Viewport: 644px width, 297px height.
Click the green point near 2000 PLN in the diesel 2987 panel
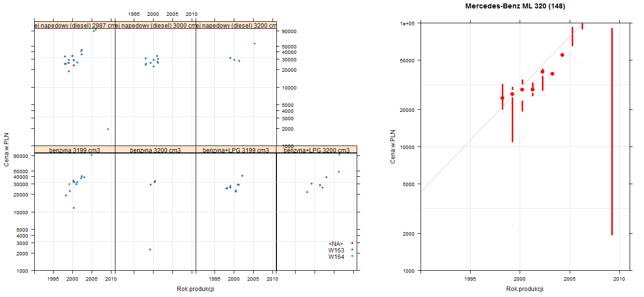point(107,129)
